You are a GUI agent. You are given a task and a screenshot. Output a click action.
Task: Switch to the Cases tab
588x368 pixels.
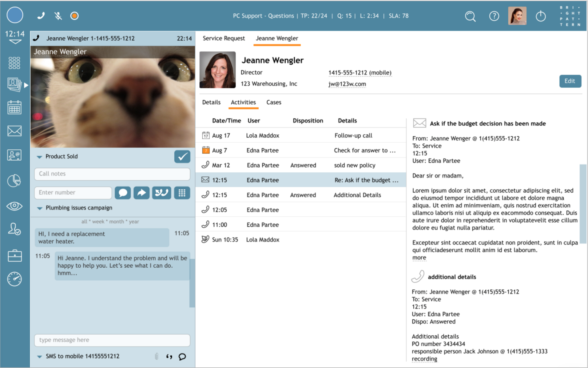[273, 102]
